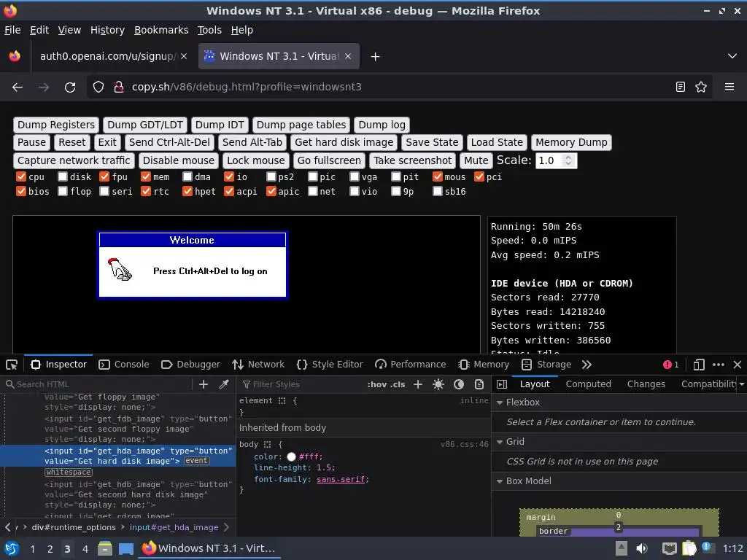The image size is (747, 560).
Task: Close the auth0.openai.com tab
Action: coord(184,56)
